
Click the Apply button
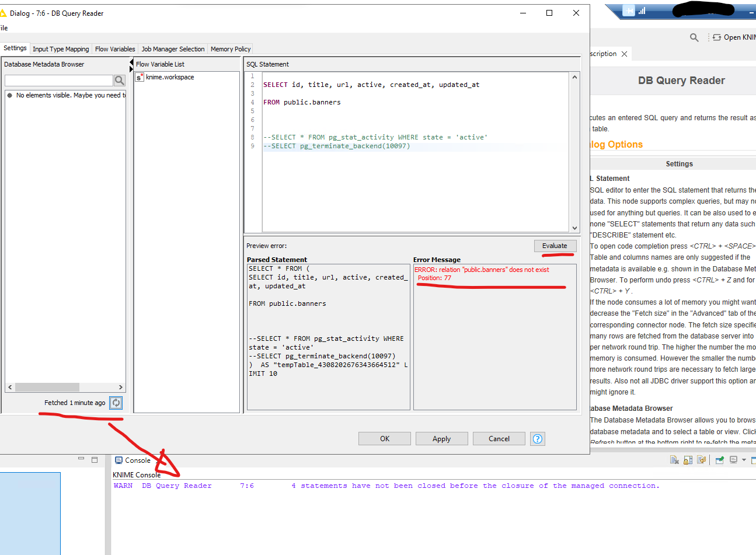442,439
